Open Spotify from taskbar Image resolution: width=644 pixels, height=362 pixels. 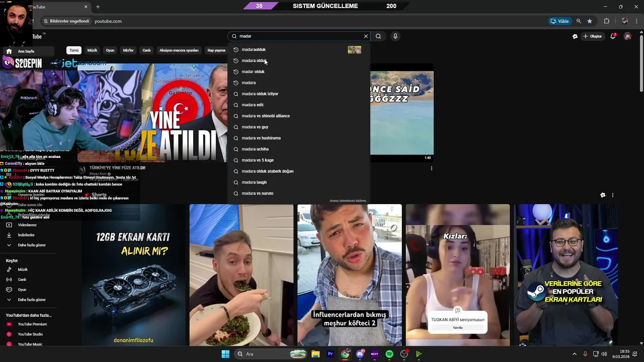[389, 354]
